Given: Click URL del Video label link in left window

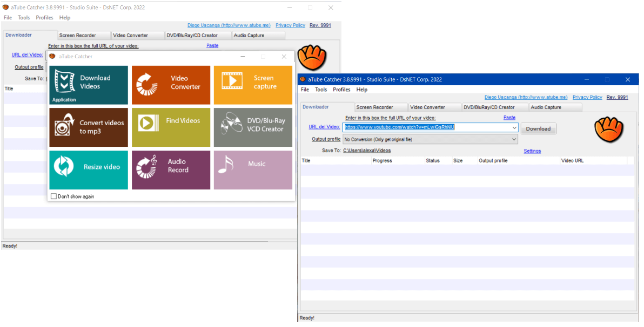Looking at the screenshot, I should [27, 55].
